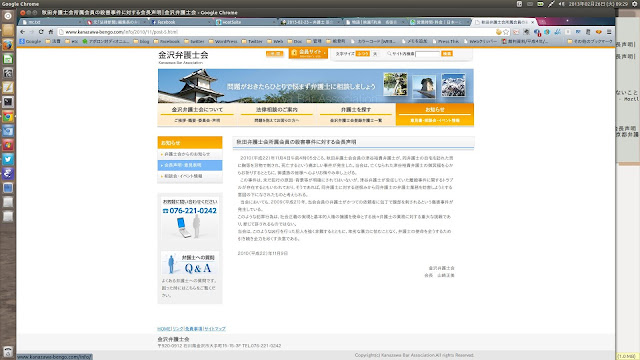Go back with the browser back arrow
The image size is (640, 360).
22,32
